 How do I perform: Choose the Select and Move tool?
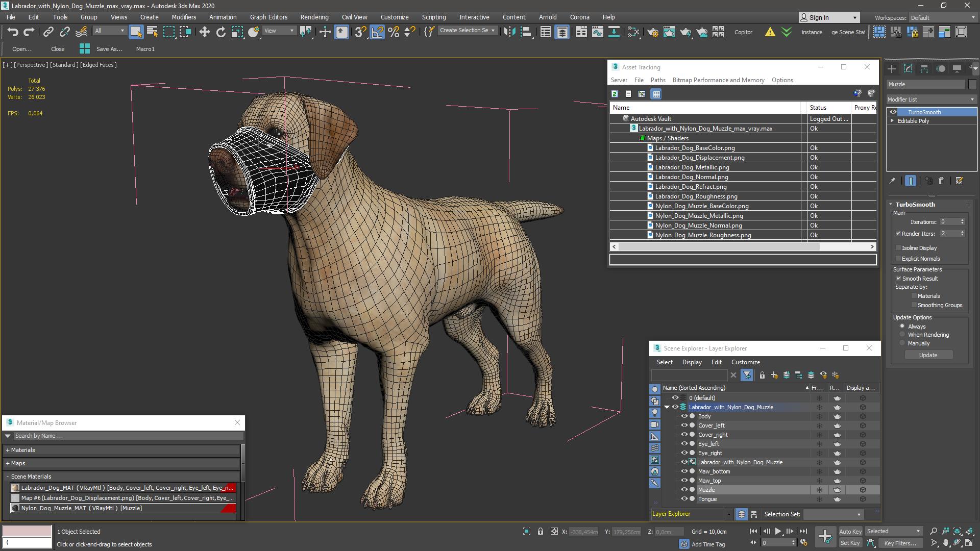204,32
